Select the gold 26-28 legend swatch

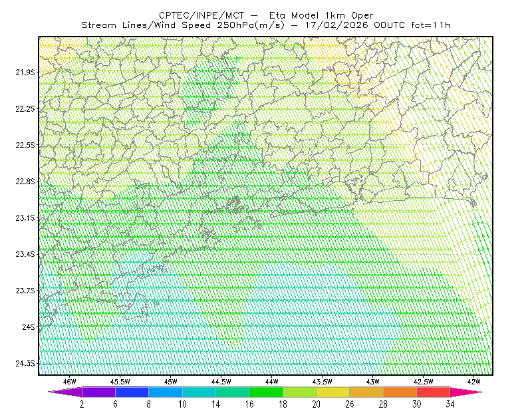366,392
